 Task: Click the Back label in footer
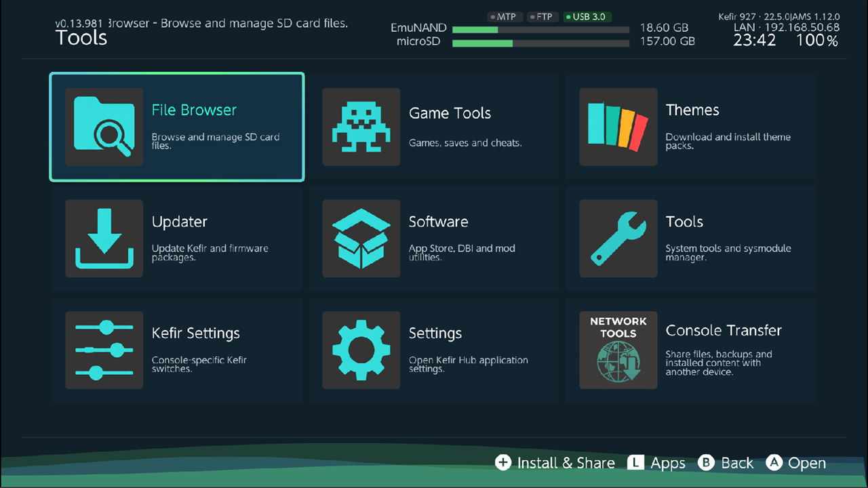coord(737,463)
